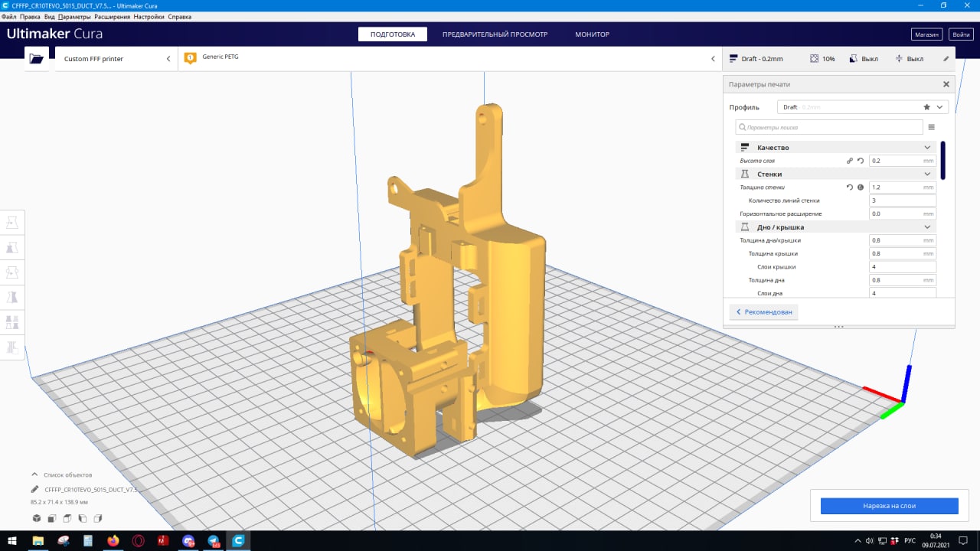Click Нарезка на слои slice button
The image size is (980, 551).
(889, 506)
